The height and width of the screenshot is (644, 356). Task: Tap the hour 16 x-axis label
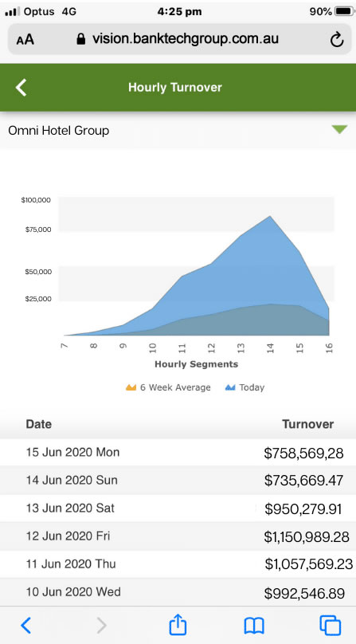329,348
